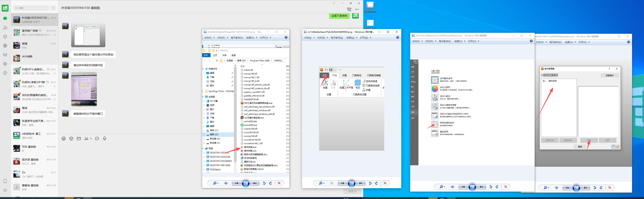Open 文件(F) menu in 26c4945b photo viewer
This screenshot has height=199, width=644.
tap(208, 37)
